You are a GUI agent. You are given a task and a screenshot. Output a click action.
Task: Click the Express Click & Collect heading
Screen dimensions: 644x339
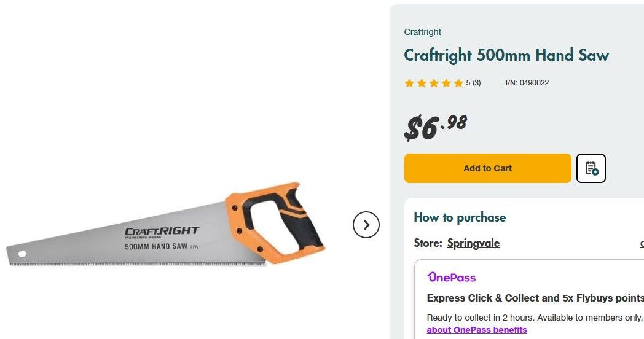(x=535, y=298)
